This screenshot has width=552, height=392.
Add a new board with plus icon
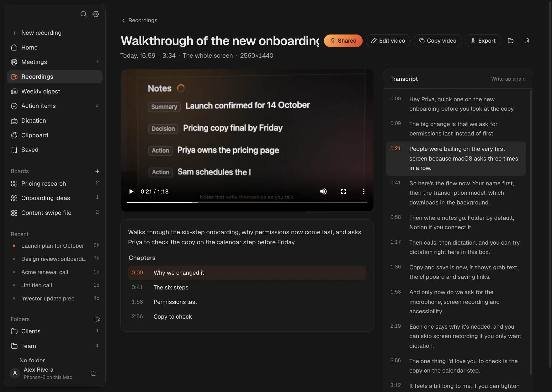coord(97,171)
